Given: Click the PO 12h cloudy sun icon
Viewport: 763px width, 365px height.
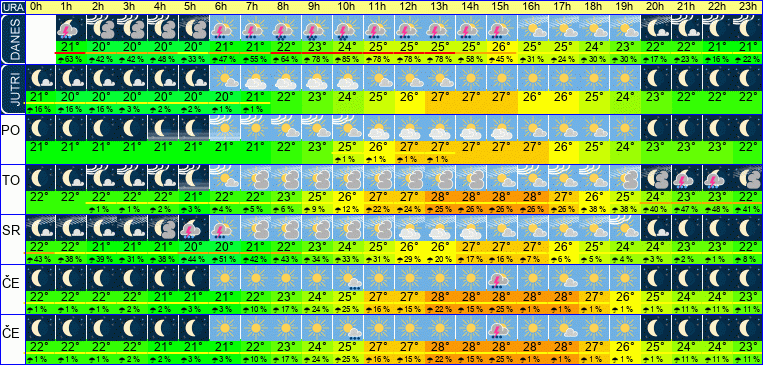Looking at the screenshot, I should click(409, 128).
